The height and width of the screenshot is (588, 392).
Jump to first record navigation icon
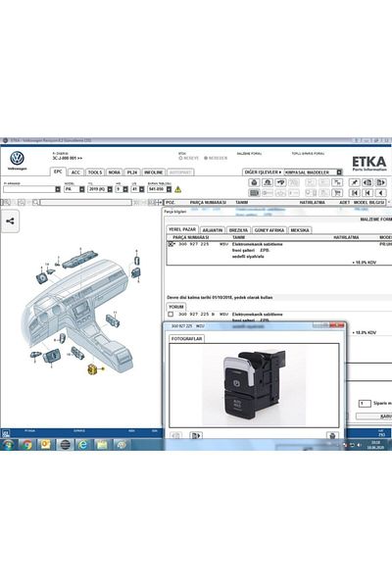(354, 193)
